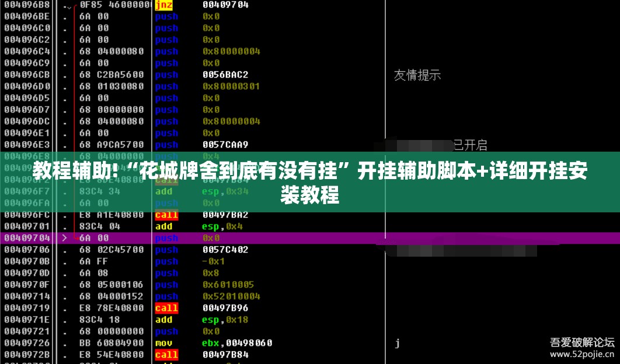
Task: Collapse the jump bracket marker at 004096B8
Action: (71, 7)
